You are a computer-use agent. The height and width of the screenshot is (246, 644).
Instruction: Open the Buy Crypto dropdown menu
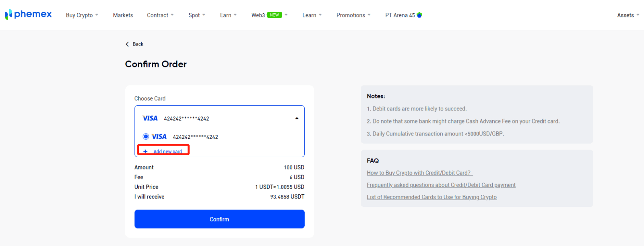82,15
